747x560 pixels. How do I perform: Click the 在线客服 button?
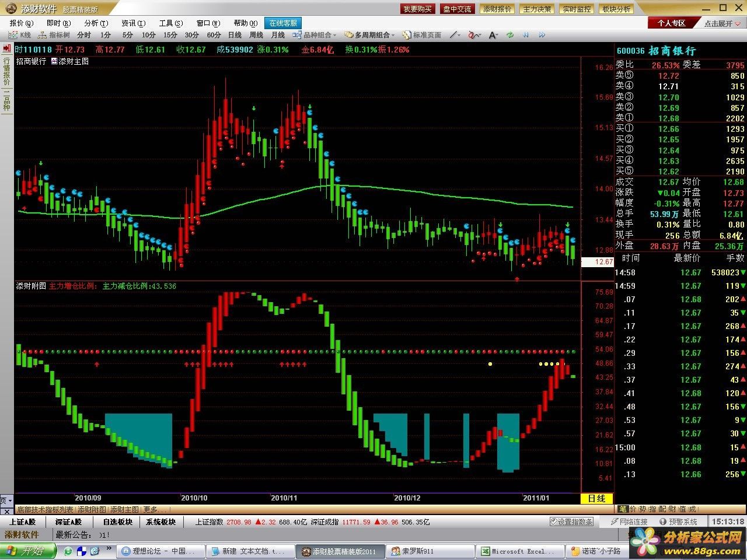pyautogui.click(x=283, y=23)
